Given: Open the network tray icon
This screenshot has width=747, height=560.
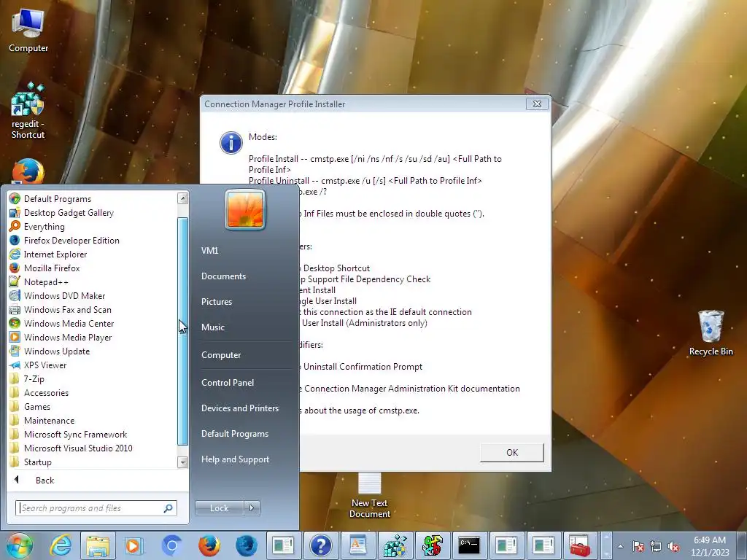Looking at the screenshot, I should tap(656, 547).
